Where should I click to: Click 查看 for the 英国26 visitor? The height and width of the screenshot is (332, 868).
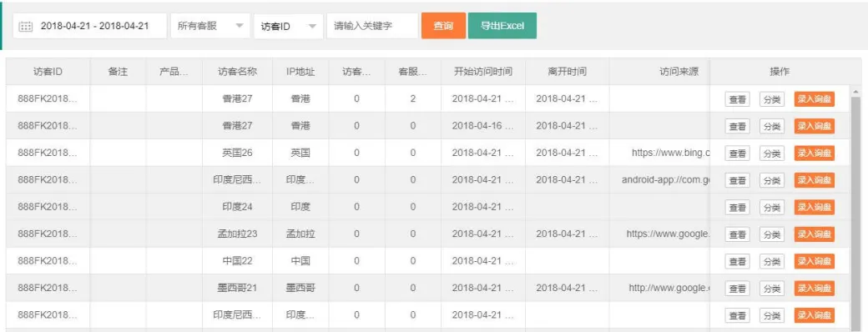737,153
